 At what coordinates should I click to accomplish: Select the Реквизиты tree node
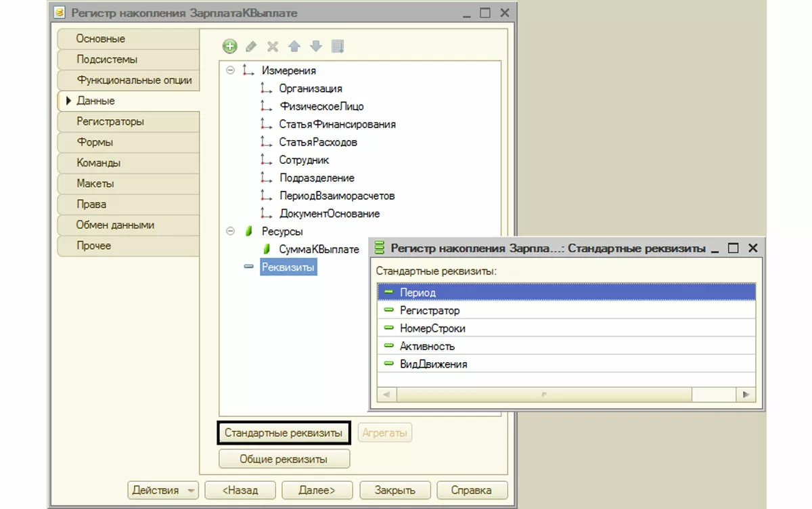(x=288, y=267)
